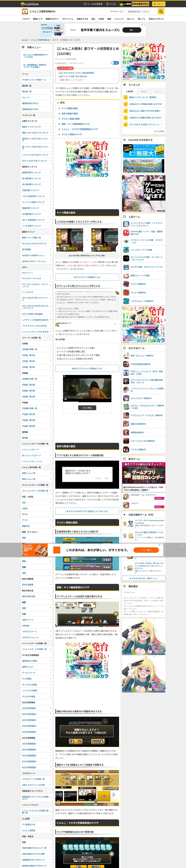The width and height of the screenshot is (186, 868).
Task: Switch to 人気記事 ranking tab
Action: pyautogui.click(x=129, y=91)
